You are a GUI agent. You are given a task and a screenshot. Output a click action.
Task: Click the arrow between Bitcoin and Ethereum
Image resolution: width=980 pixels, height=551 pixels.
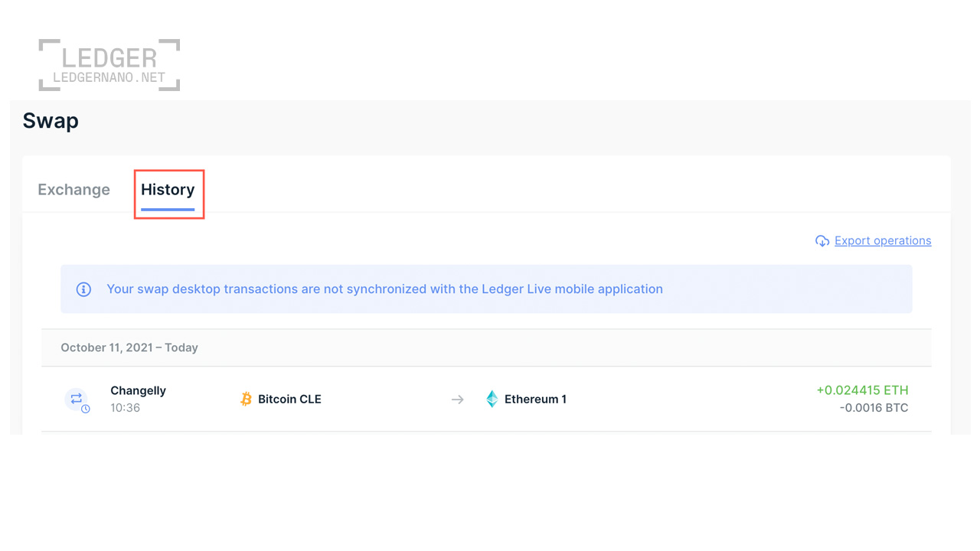(x=457, y=399)
